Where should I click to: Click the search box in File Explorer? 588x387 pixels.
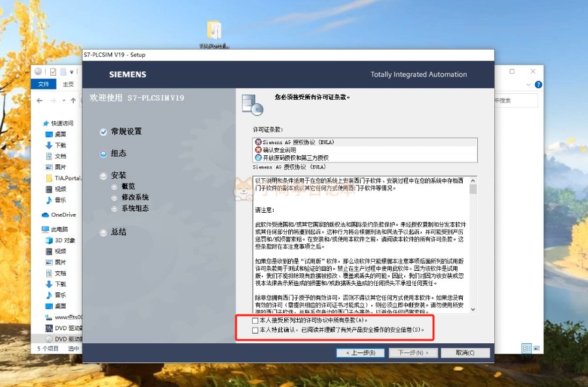pos(516,101)
